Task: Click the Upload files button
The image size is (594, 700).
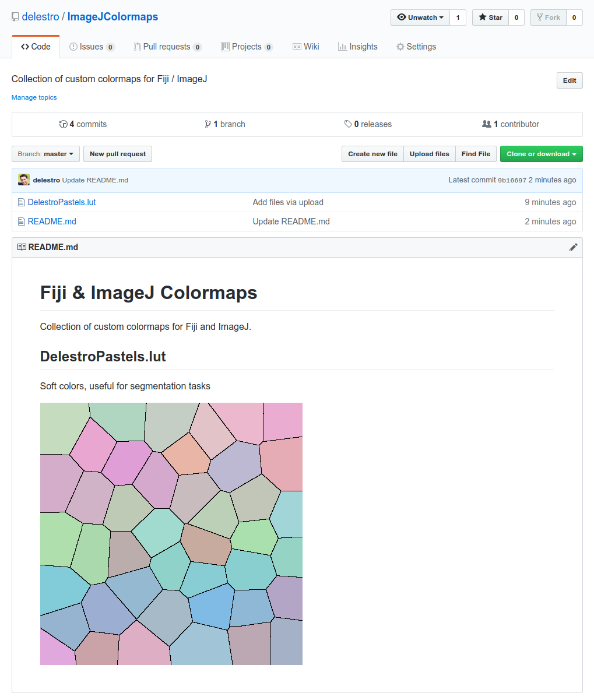Action: pyautogui.click(x=430, y=154)
